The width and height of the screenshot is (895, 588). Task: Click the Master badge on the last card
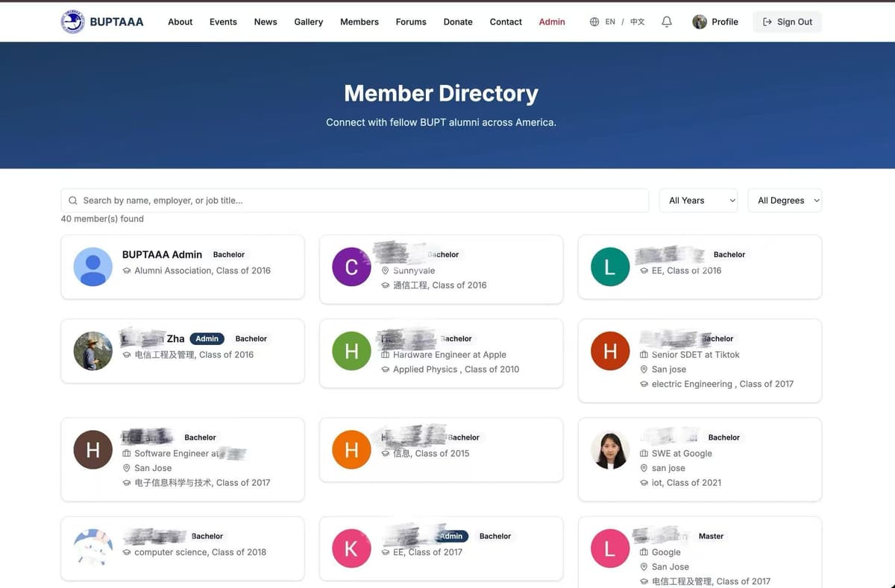[711, 536]
